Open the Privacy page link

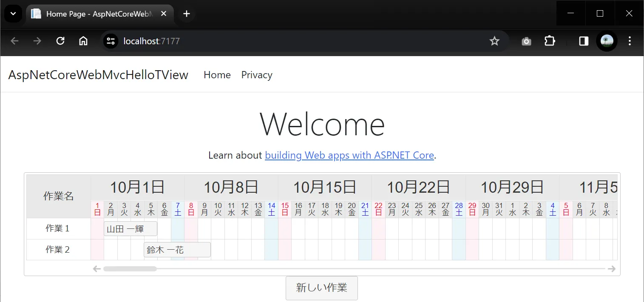click(256, 75)
